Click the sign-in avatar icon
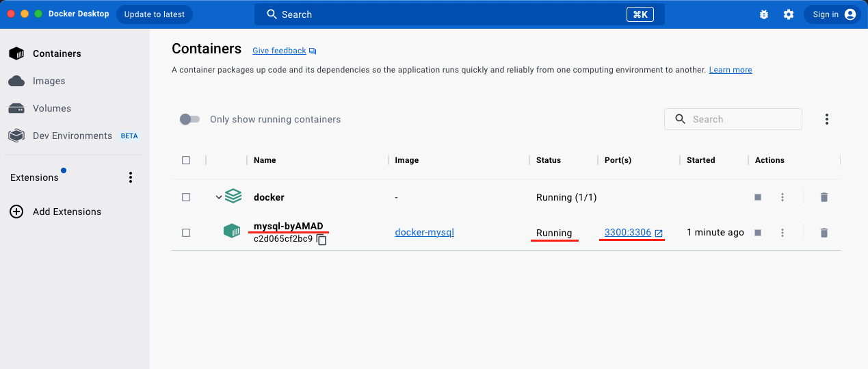 click(850, 14)
